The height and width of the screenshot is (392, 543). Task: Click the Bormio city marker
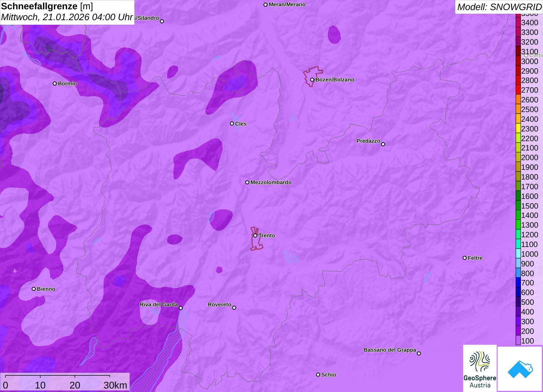[x=55, y=83]
